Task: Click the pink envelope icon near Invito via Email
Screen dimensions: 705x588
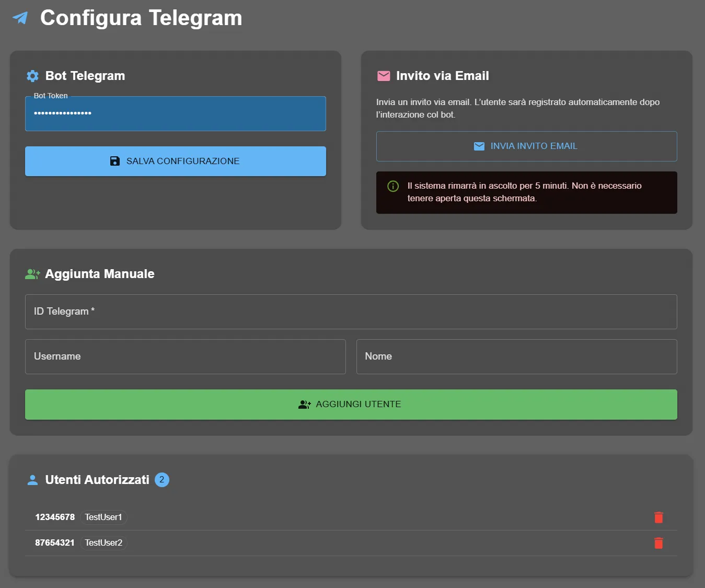Action: [x=384, y=75]
